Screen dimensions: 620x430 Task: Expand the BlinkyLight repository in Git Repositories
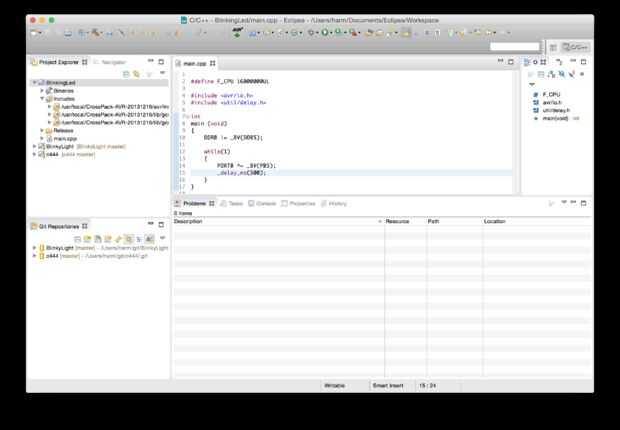pos(34,248)
